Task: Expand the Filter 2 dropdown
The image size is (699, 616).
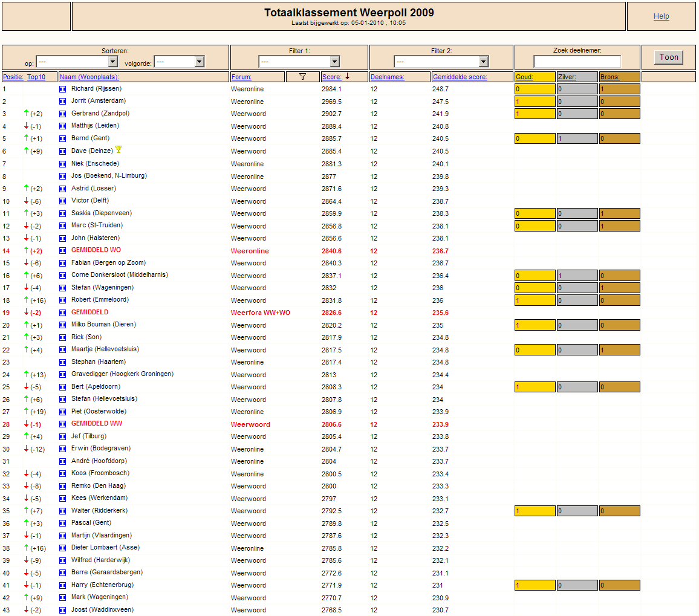Action: [441, 62]
